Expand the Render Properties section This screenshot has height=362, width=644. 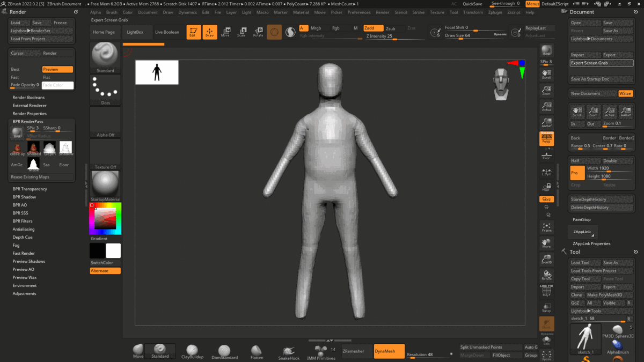click(30, 114)
